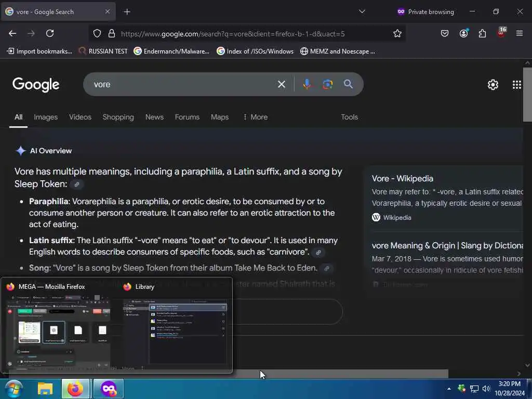This screenshot has height=399, width=532.
Task: Open the Firefox hamburger menu
Action: (519, 33)
